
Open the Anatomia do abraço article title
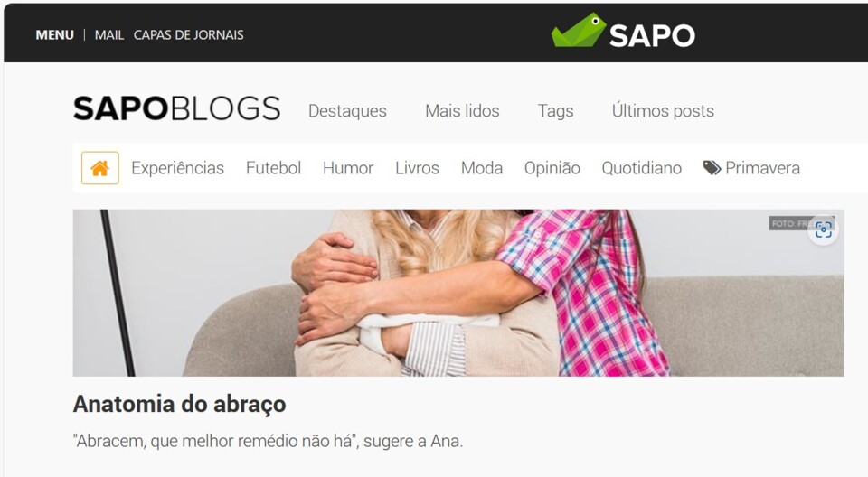click(179, 404)
